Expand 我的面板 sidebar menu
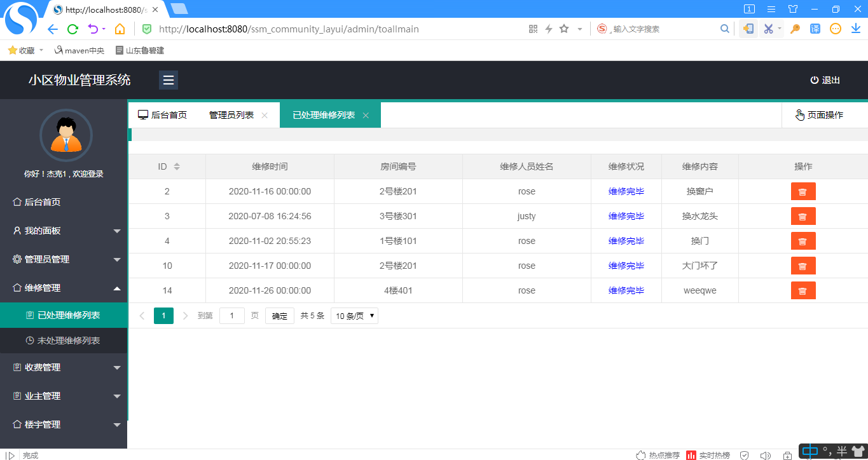The width and height of the screenshot is (868, 460). pos(64,231)
